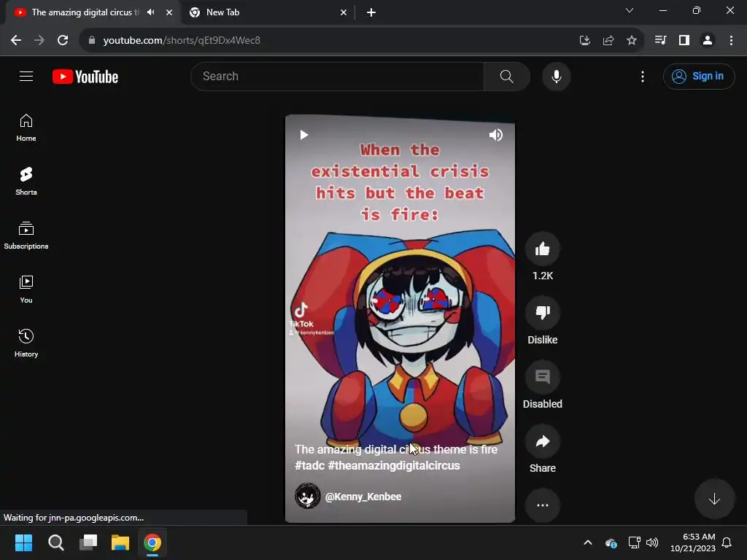747x560 pixels.
Task: Open the #tadc hashtag
Action: (309, 465)
